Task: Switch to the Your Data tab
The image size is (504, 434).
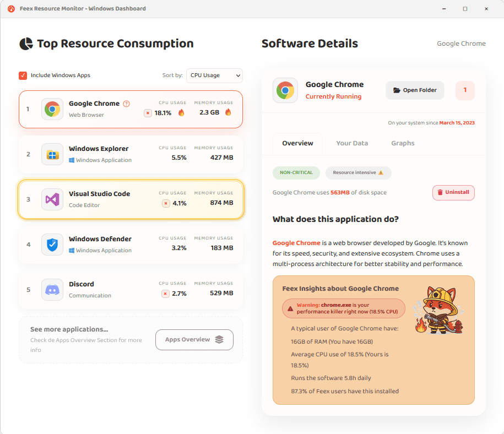Action: click(x=352, y=143)
